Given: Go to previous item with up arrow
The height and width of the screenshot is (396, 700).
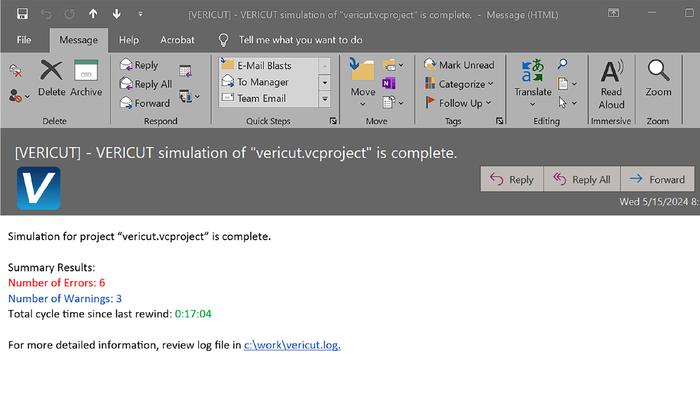Looking at the screenshot, I should click(x=93, y=14).
